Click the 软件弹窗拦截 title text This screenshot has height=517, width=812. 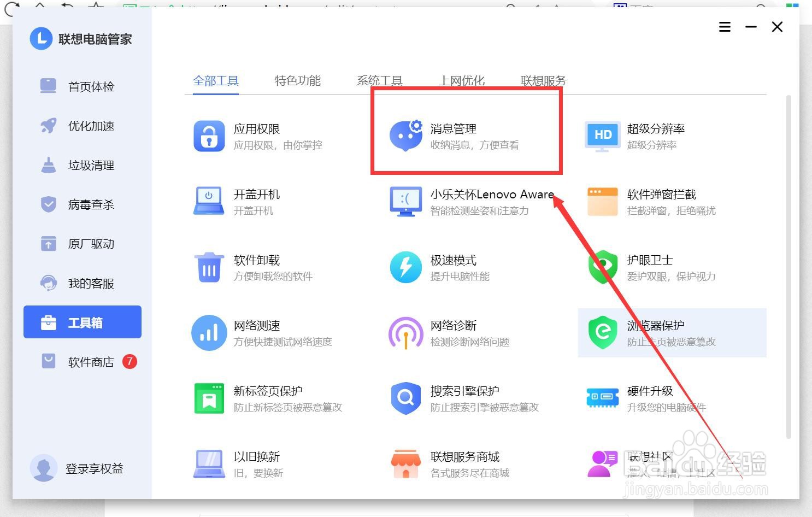pos(662,195)
